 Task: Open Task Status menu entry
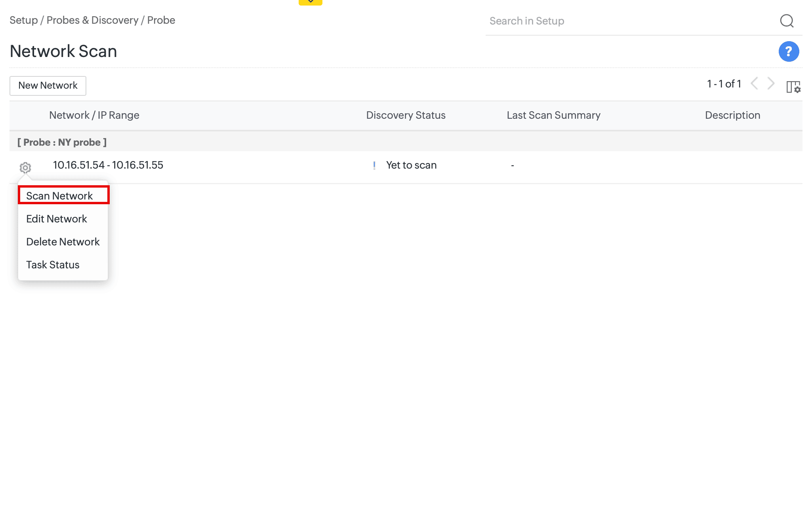pos(53,265)
